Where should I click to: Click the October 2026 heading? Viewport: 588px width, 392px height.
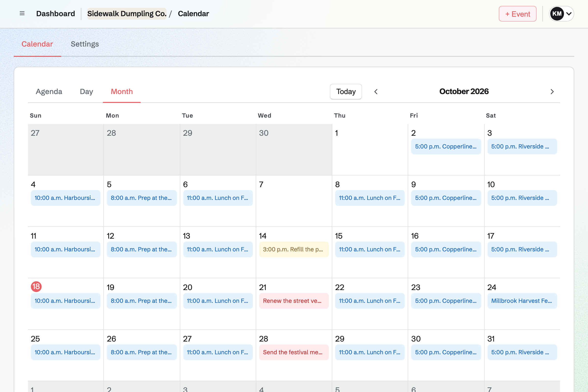click(x=464, y=91)
